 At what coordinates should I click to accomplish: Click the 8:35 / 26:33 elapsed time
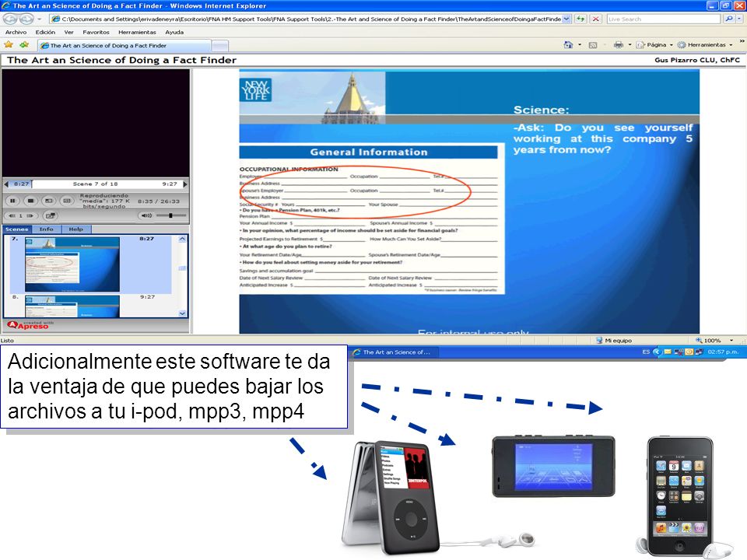click(159, 201)
